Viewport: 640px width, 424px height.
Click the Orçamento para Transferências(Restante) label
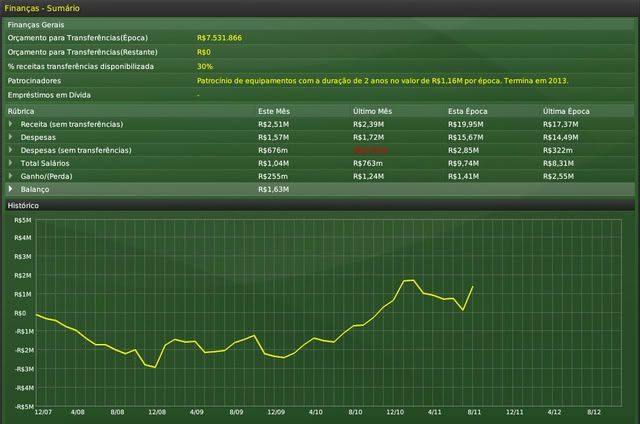click(82, 52)
